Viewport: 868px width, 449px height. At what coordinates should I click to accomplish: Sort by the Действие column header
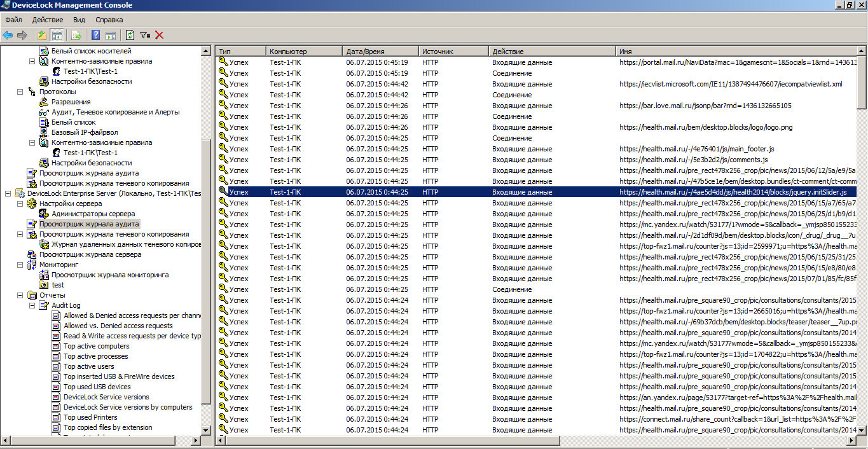pyautogui.click(x=553, y=51)
